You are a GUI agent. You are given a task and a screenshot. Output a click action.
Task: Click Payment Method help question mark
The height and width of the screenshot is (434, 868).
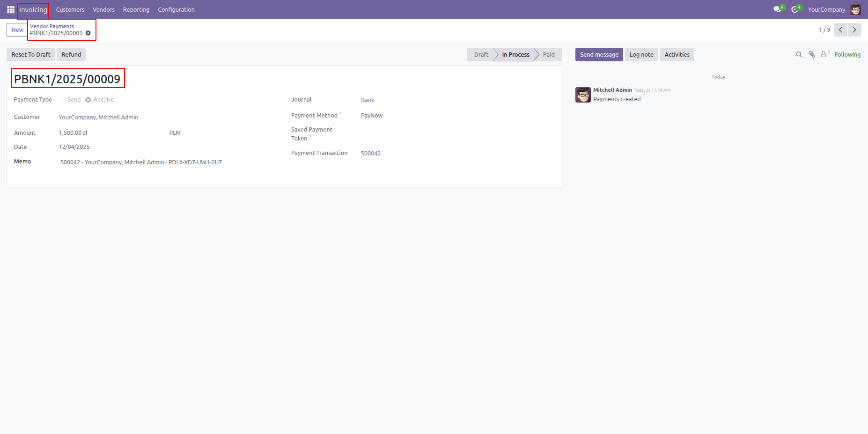[x=340, y=114]
